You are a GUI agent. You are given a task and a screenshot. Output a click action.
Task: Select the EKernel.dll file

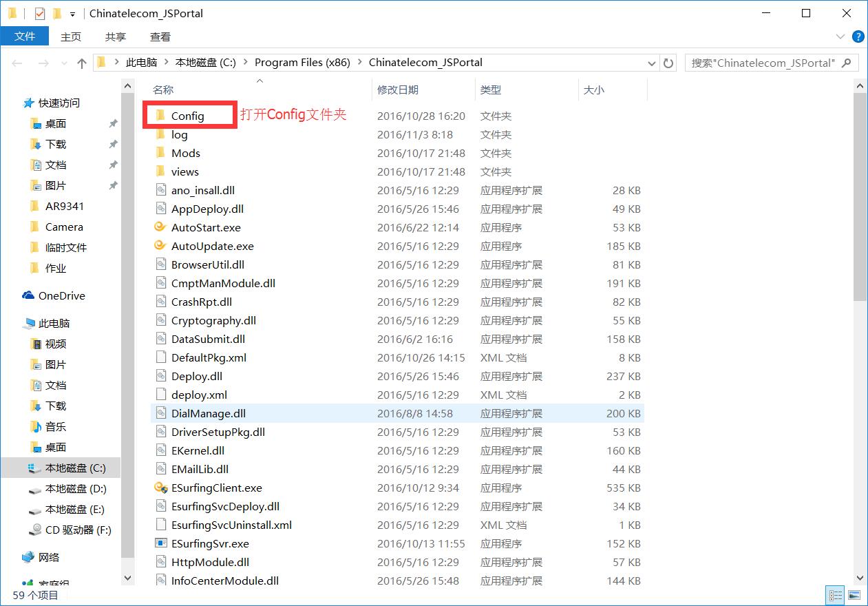pyautogui.click(x=198, y=450)
